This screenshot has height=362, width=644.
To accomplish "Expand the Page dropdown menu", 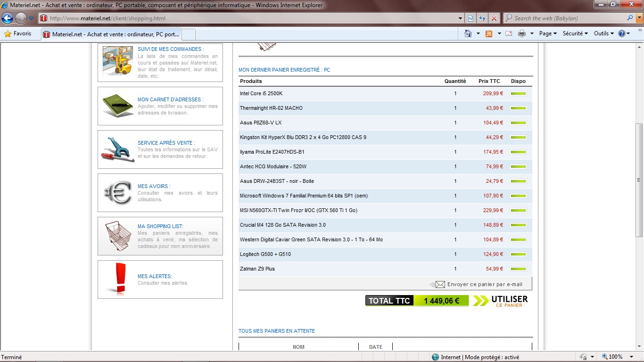I will (548, 33).
